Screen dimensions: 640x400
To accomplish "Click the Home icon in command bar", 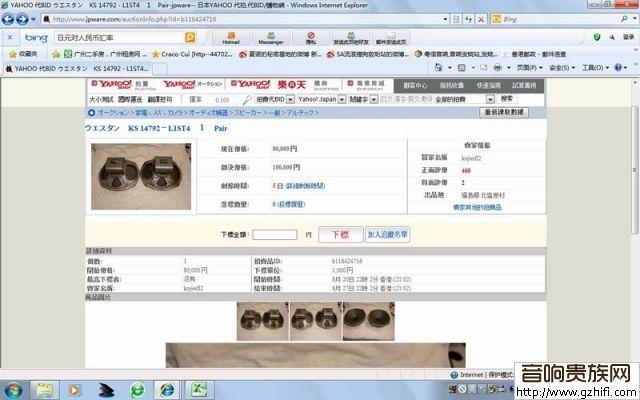I will point(438,67).
